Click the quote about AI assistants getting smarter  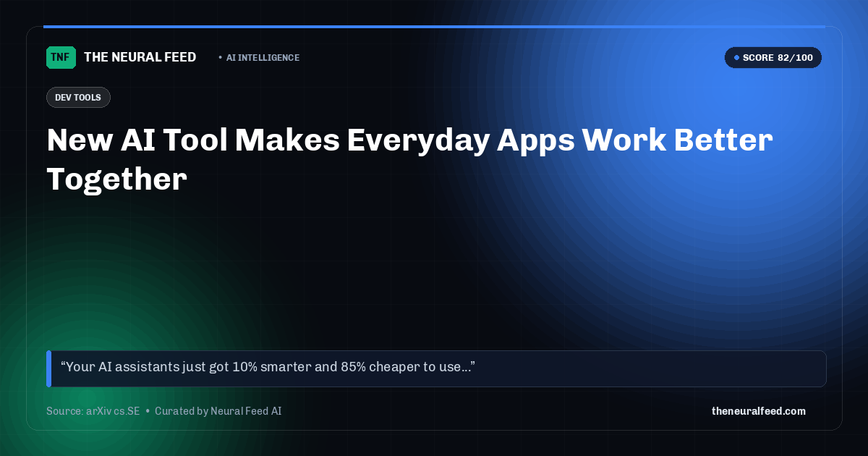click(436, 368)
